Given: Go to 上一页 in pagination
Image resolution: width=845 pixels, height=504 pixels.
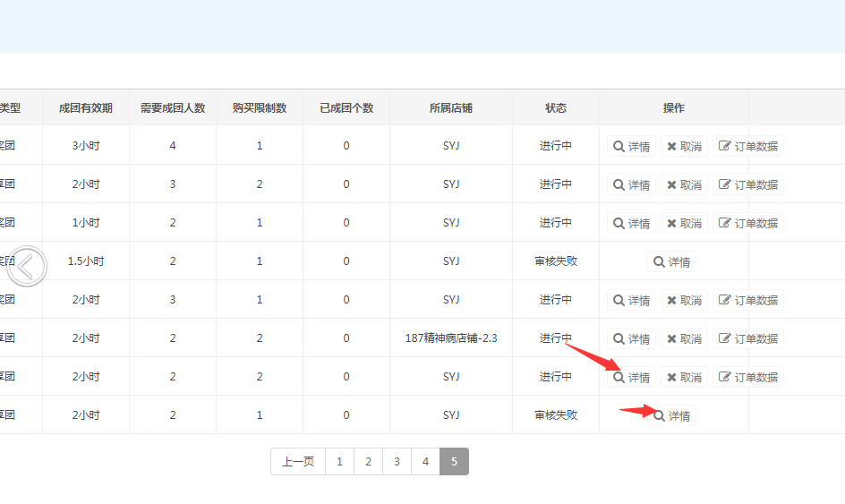Looking at the screenshot, I should (x=298, y=462).
